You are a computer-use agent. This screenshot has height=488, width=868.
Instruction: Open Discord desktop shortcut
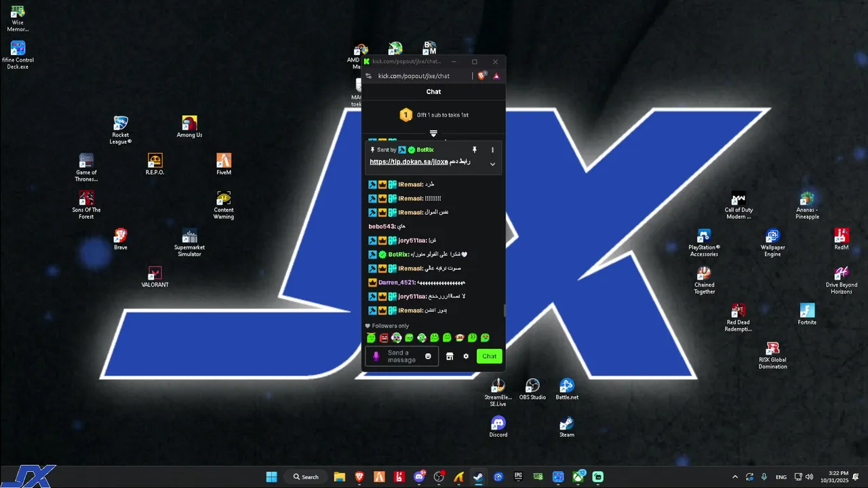[x=498, y=426]
